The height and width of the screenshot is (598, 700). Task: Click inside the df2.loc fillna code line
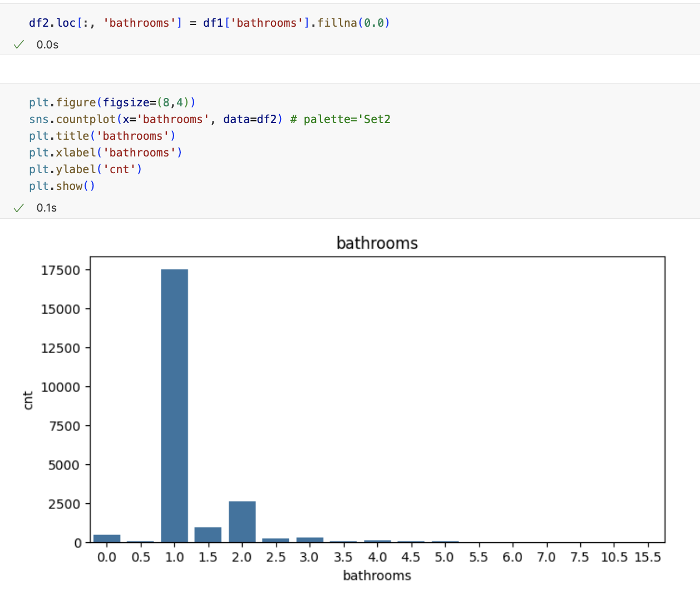click(209, 23)
